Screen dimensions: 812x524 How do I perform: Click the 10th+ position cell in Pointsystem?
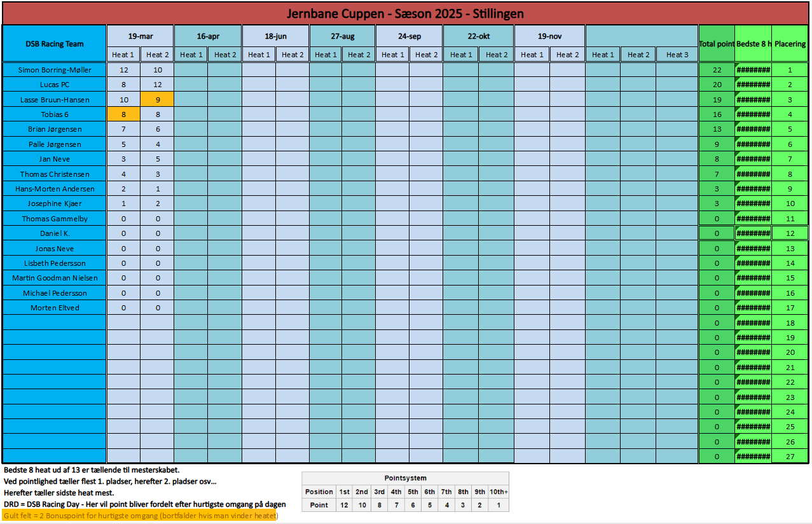(498, 492)
